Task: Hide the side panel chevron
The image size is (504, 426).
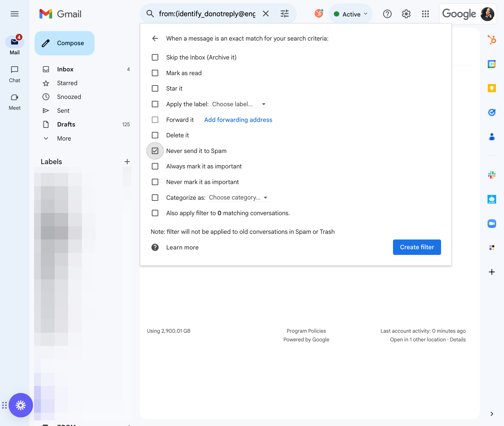Action: pyautogui.click(x=492, y=414)
